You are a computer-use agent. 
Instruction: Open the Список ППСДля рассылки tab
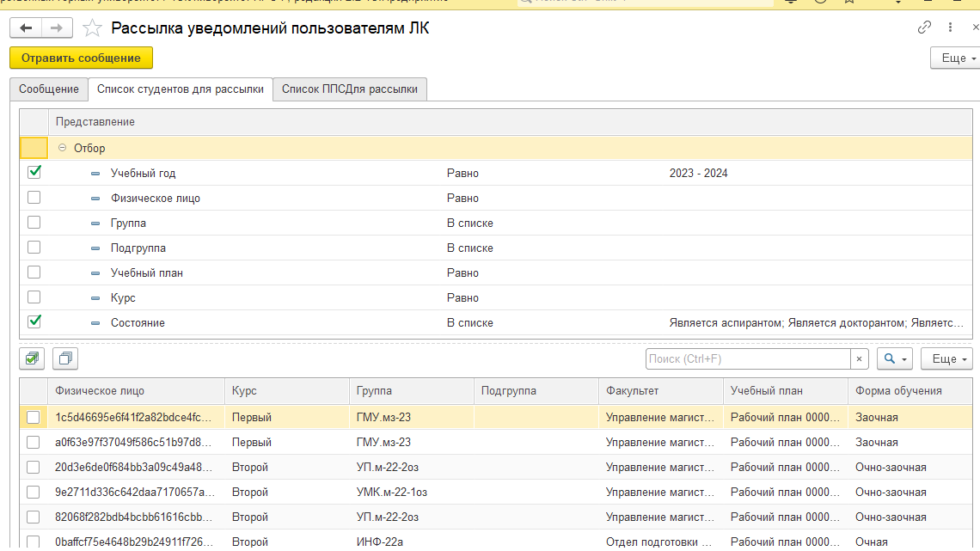(349, 89)
